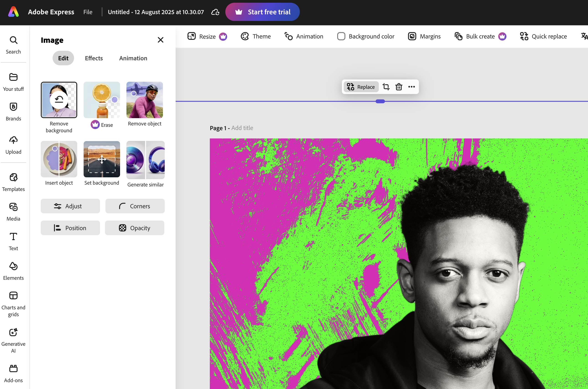Click the Remove background thumbnail
The width and height of the screenshot is (588, 389).
[x=59, y=100]
